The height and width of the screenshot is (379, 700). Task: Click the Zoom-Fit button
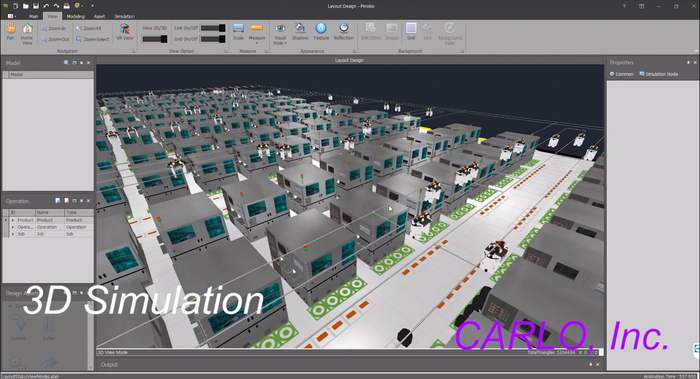(89, 28)
